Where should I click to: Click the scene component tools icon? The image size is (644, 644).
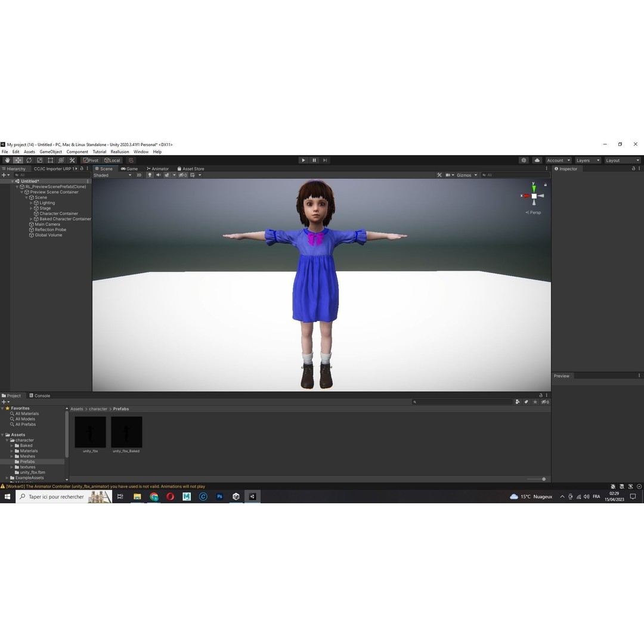(439, 175)
